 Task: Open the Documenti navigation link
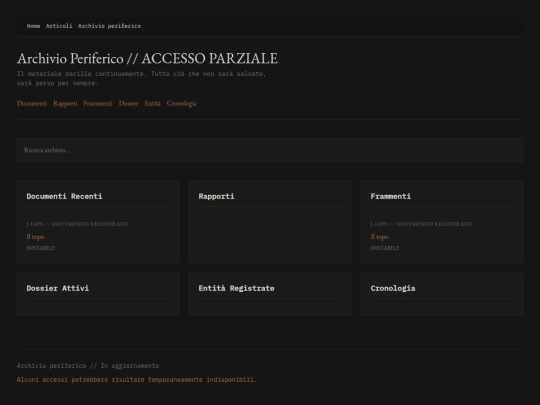(32, 103)
